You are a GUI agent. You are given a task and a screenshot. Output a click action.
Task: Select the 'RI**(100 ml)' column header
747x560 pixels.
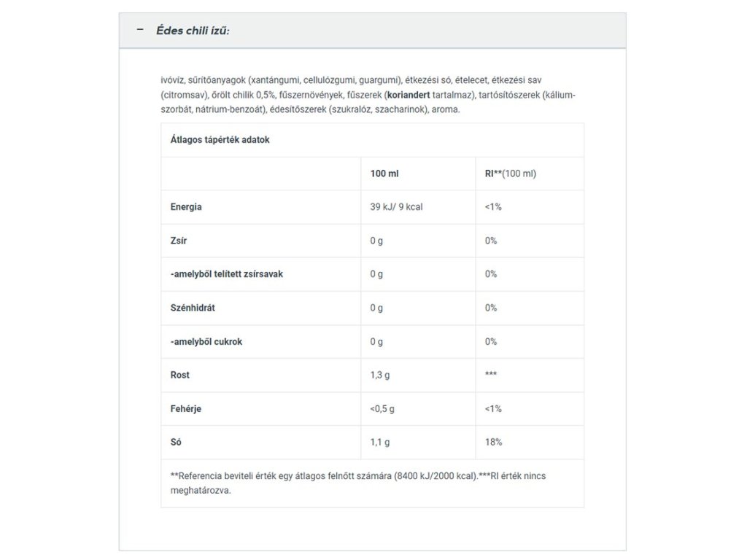point(511,174)
